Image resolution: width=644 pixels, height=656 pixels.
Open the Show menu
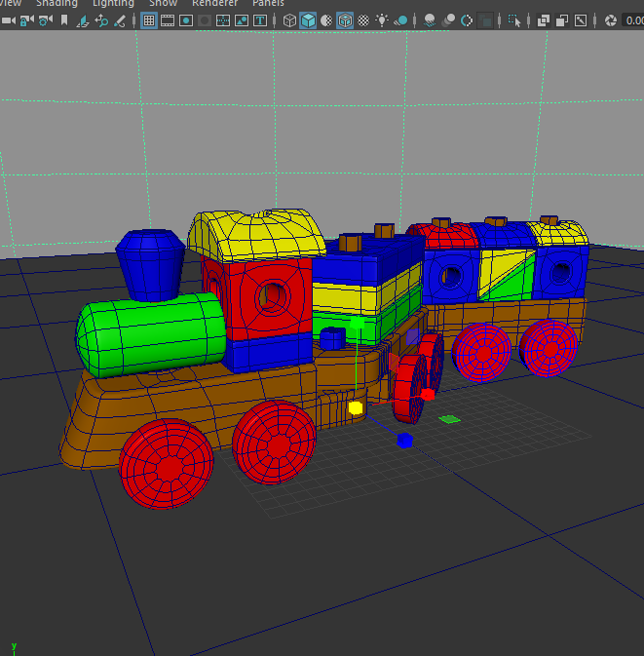point(163,3)
